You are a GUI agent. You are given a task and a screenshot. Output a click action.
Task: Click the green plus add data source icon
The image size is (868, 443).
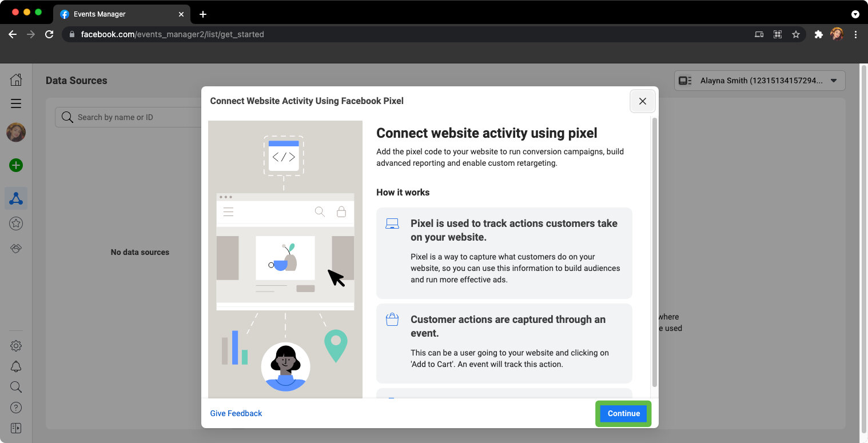[16, 165]
